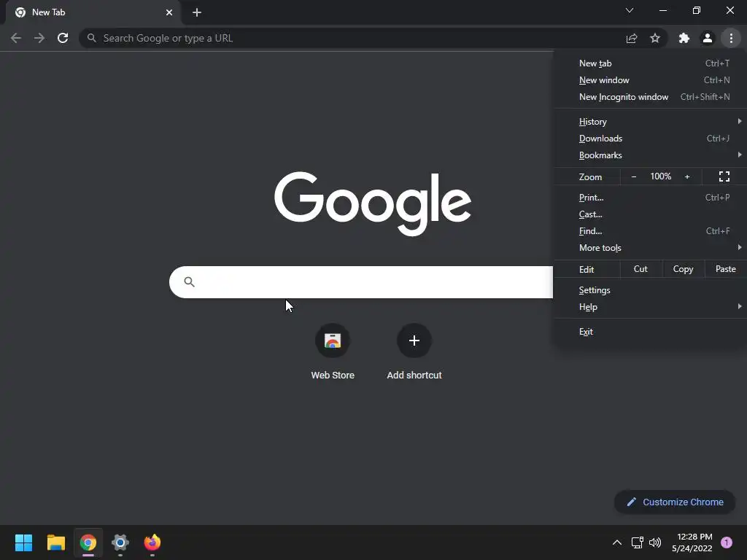This screenshot has height=560, width=747.
Task: Expand the Help submenu
Action: (x=650, y=307)
